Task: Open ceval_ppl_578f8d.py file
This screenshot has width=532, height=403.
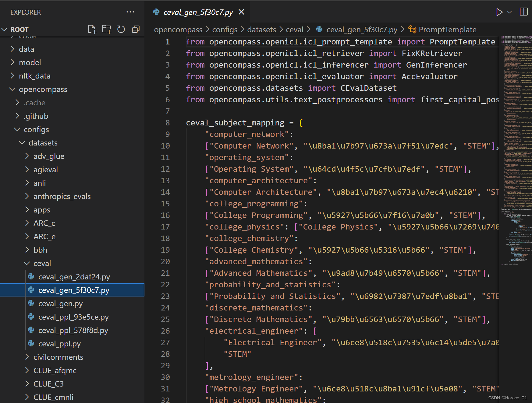Action: (73, 330)
